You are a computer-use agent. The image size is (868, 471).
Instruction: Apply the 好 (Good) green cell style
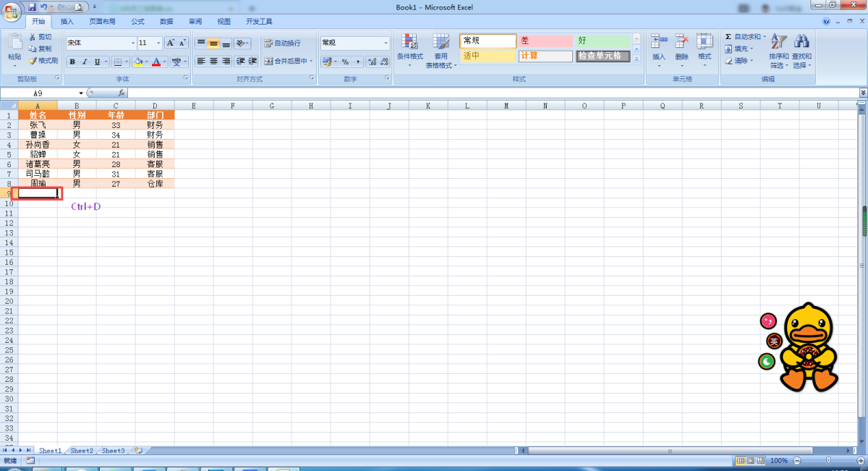603,41
